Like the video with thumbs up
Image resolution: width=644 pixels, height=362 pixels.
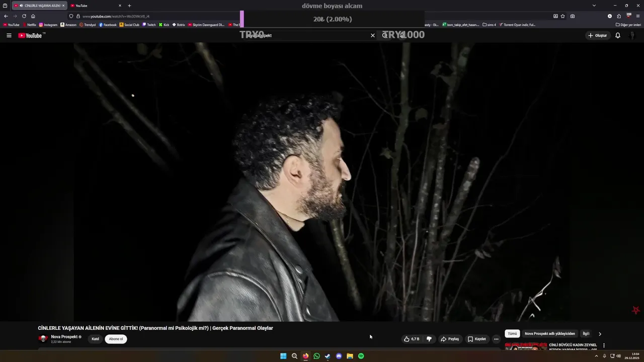pos(412,339)
